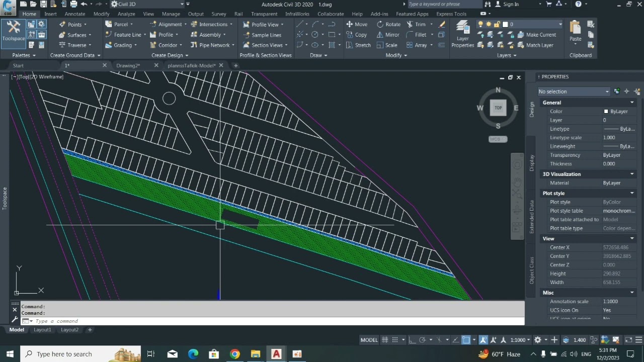Collapse the 3D Visualization properties section
644x362 pixels.
632,174
